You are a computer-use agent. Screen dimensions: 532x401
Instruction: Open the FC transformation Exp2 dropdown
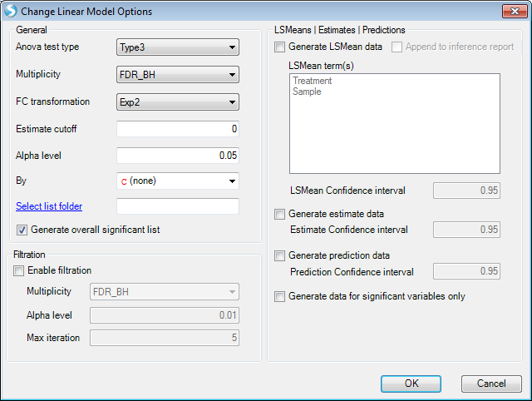178,102
